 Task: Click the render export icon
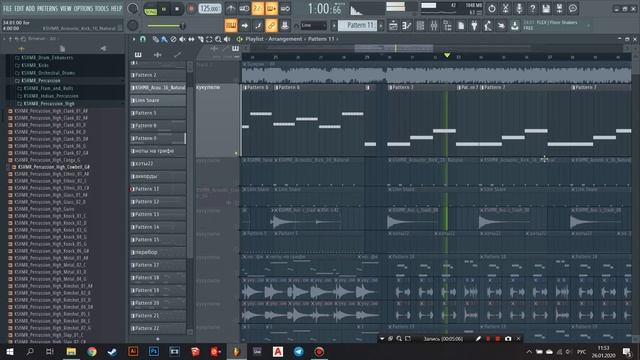[560, 9]
